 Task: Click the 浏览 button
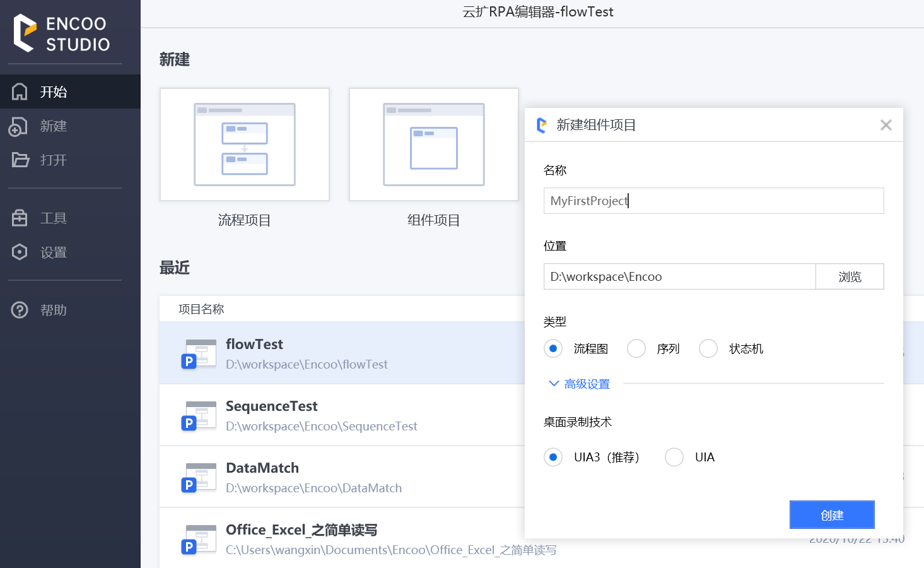tap(850, 276)
